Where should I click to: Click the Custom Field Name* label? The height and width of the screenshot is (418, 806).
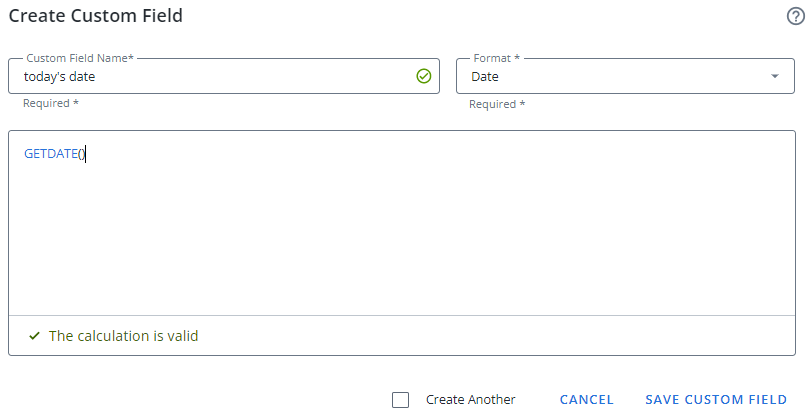coord(80,59)
